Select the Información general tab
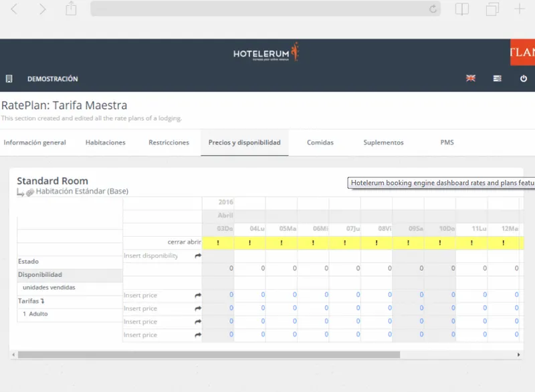535x392 pixels. pos(35,142)
